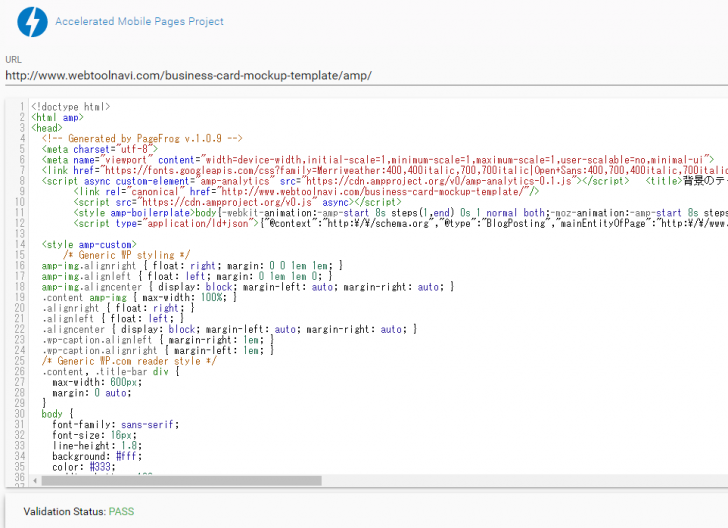The height and width of the screenshot is (528, 728).
Task: Click the 'Validation Status:' label
Action: point(65,512)
